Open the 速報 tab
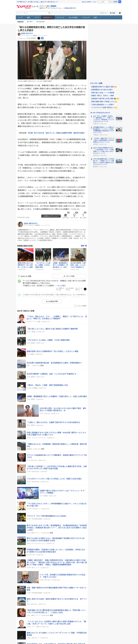 [28, 17]
